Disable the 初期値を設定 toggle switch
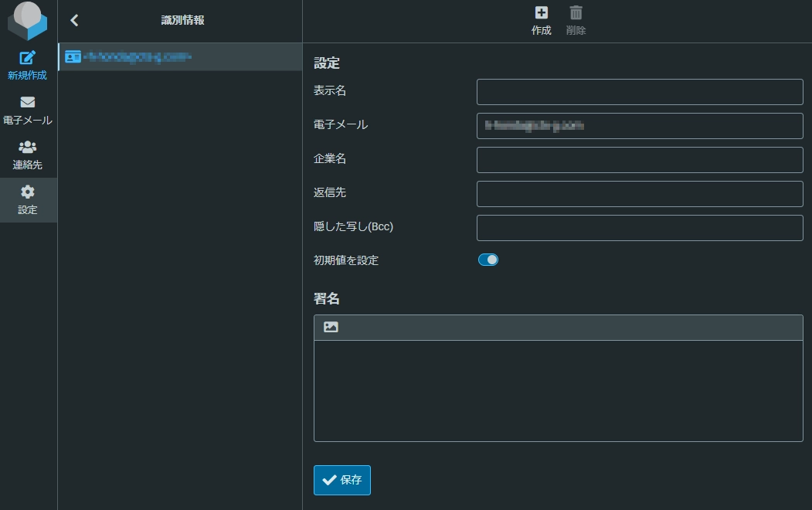This screenshot has height=510, width=812. click(x=488, y=260)
